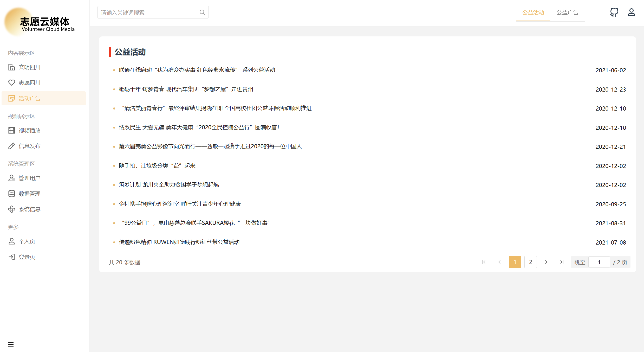Jump to last page arrow
644x352 pixels.
coord(562,262)
